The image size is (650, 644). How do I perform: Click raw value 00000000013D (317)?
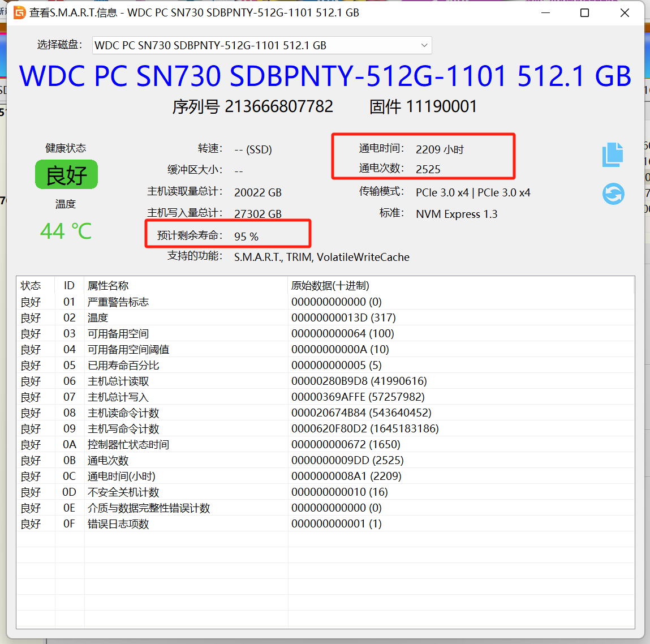tap(343, 317)
